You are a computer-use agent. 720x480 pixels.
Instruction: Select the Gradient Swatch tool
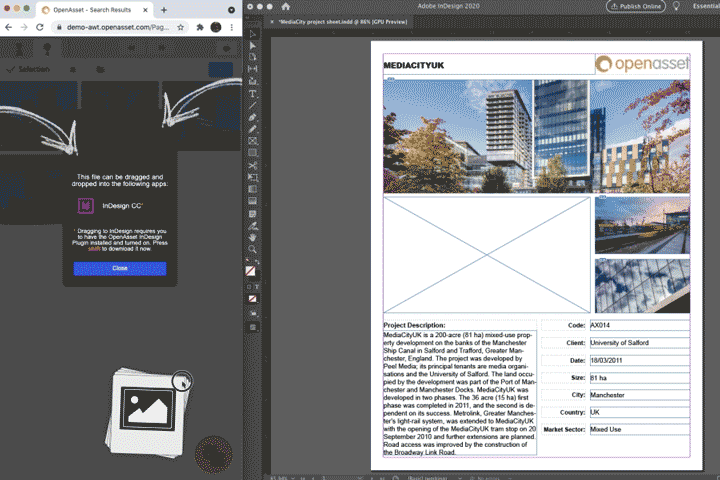[x=253, y=189]
